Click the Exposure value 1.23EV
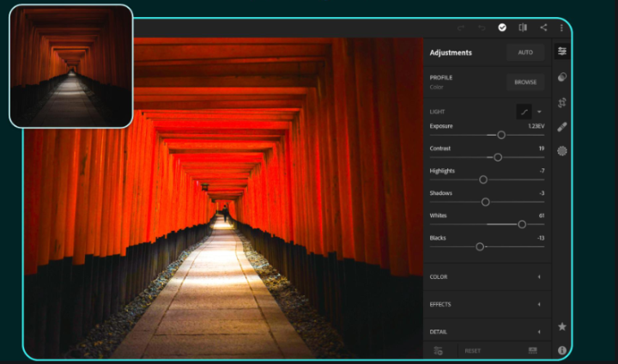 tap(536, 126)
